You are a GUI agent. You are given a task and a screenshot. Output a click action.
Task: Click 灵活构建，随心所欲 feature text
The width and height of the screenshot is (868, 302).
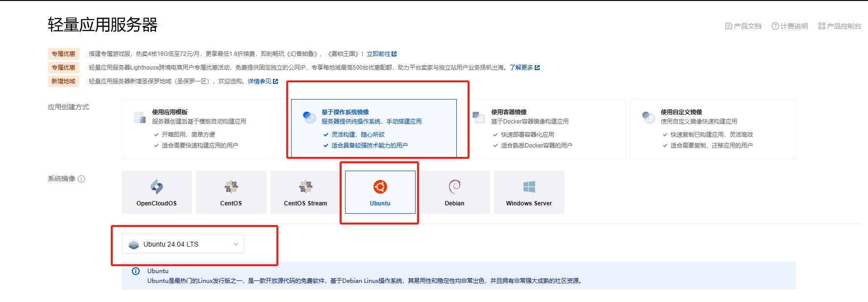[358, 134]
